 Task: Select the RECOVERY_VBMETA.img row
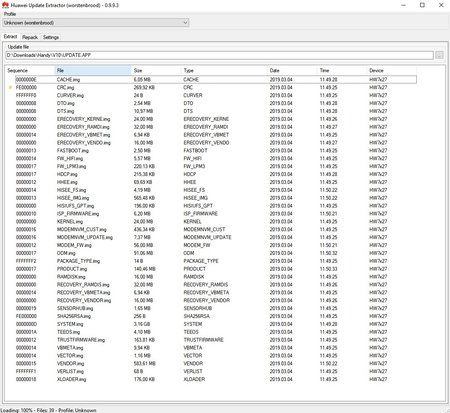[216, 293]
